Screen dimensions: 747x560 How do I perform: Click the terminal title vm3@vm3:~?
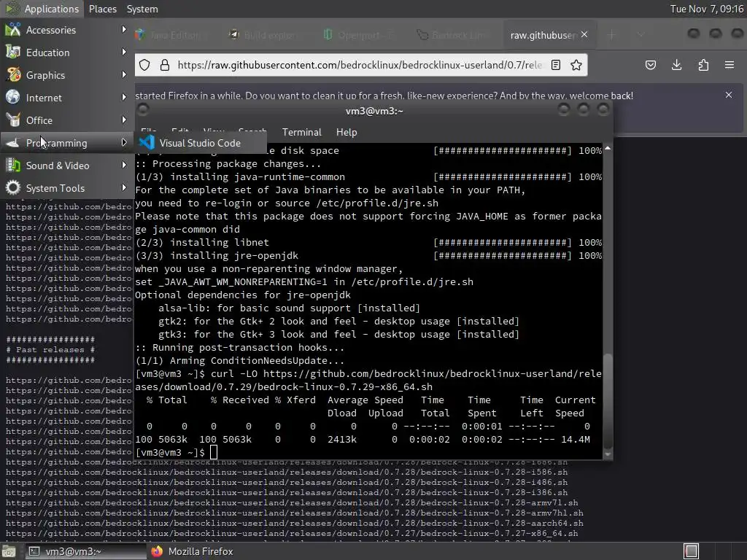click(x=374, y=111)
